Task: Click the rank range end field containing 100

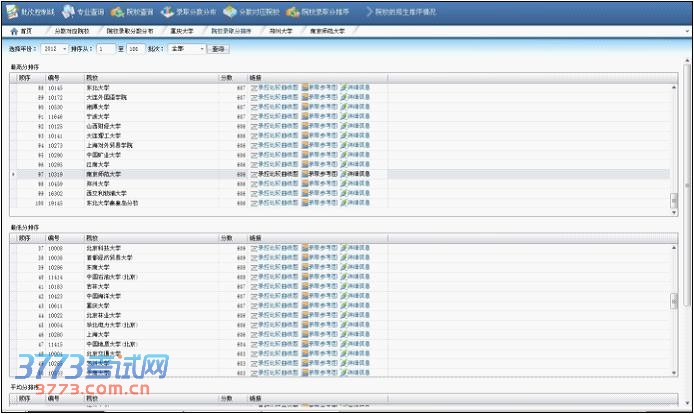Action: click(133, 48)
